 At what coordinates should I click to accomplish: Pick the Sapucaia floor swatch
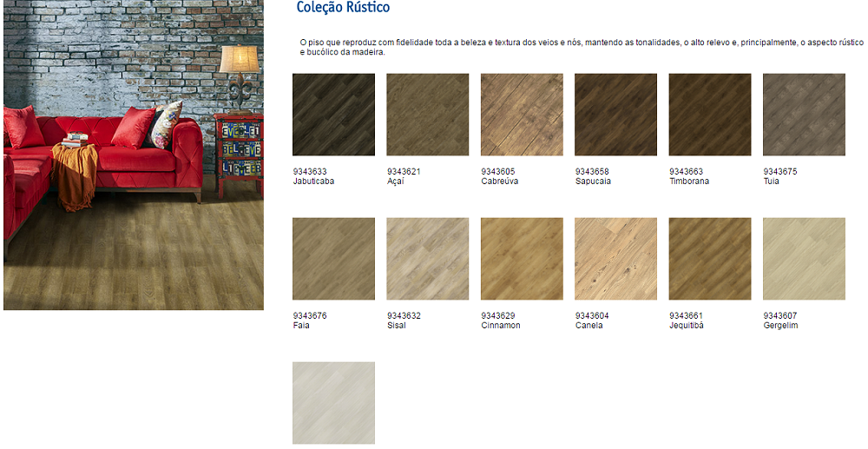coord(615,115)
